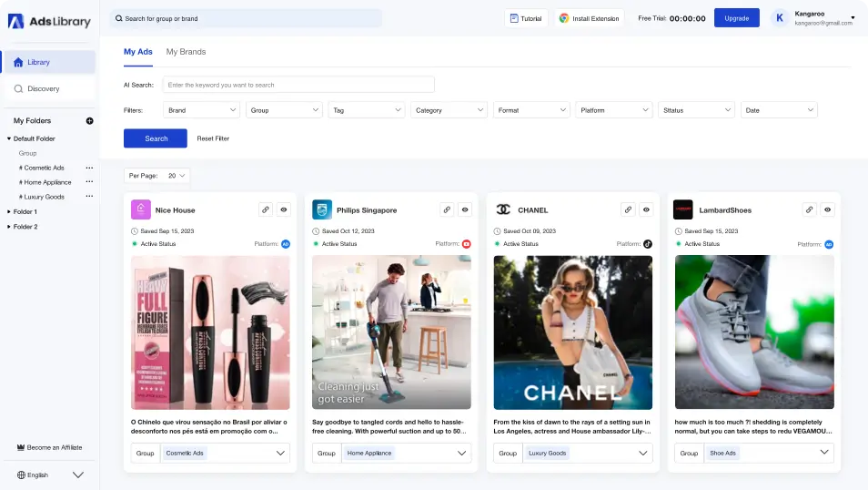868x490 pixels.
Task: Switch to the My Brands tab
Action: click(186, 52)
